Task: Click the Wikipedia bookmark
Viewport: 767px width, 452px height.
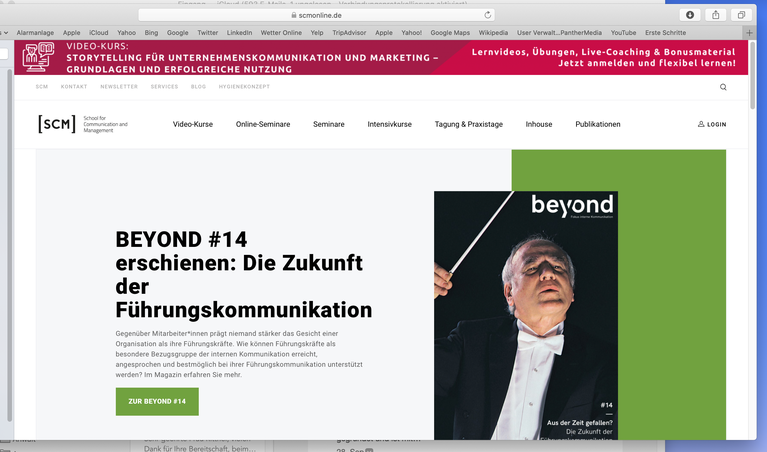Action: pos(493,33)
